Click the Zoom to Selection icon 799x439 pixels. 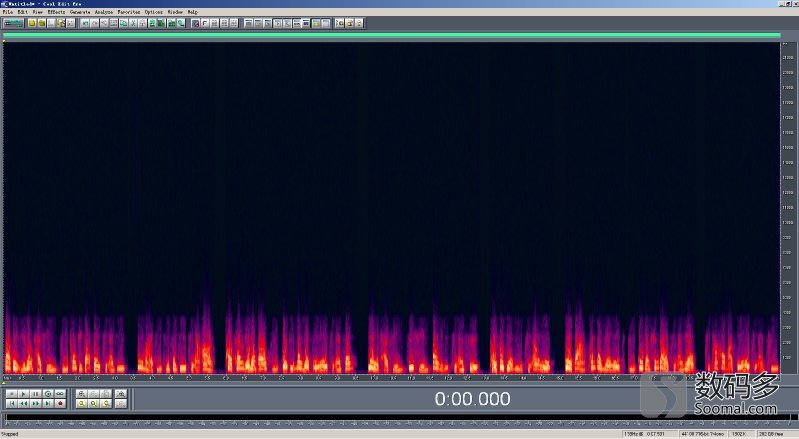click(x=121, y=394)
